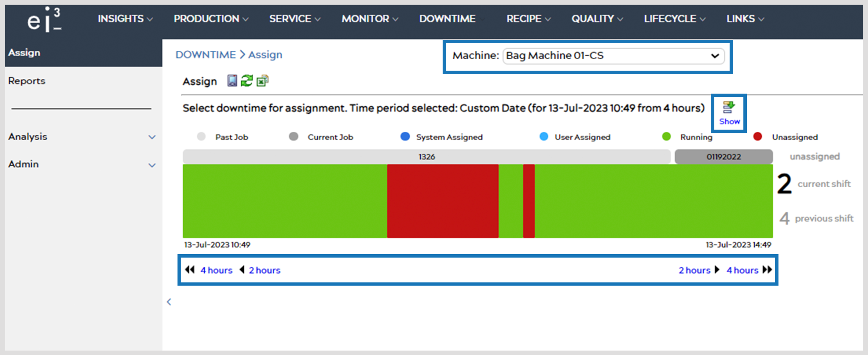The image size is (868, 355).
Task: Click the past job bar 1326
Action: [427, 157]
